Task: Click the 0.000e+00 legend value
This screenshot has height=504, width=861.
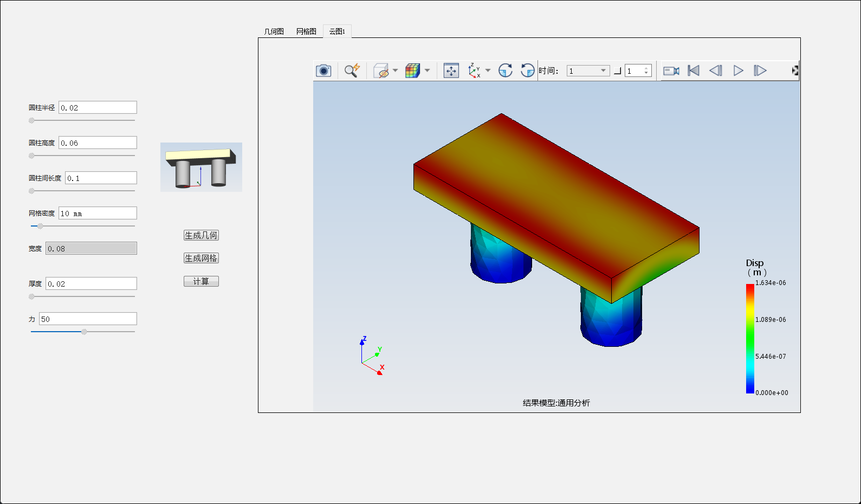Action: (x=772, y=393)
